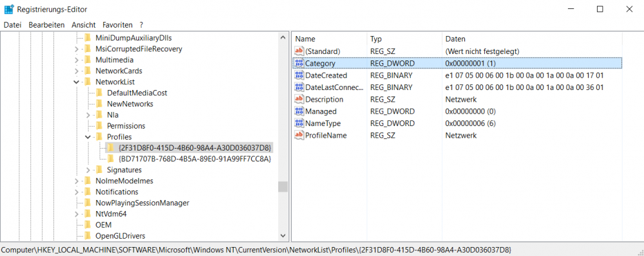The image size is (644, 256).
Task: Open the Favoriten menu
Action: point(117,24)
